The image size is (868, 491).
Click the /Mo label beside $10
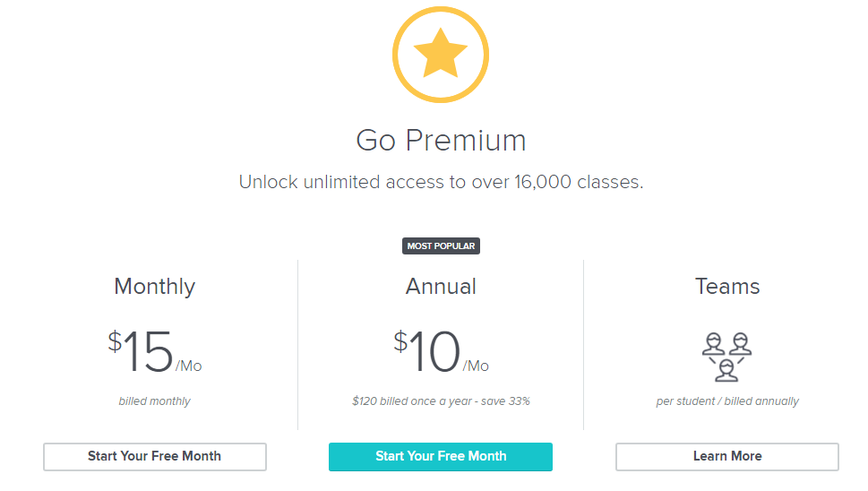[476, 366]
